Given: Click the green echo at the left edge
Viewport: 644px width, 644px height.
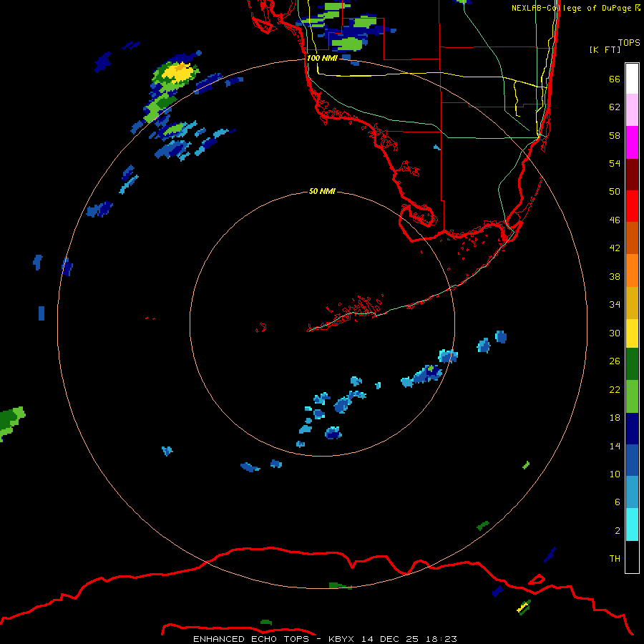Looking at the screenshot, I should pyautogui.click(x=11, y=423).
